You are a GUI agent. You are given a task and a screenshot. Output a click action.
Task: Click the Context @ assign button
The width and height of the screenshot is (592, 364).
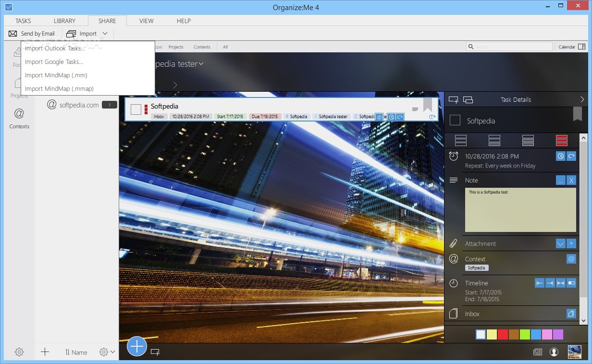click(571, 259)
